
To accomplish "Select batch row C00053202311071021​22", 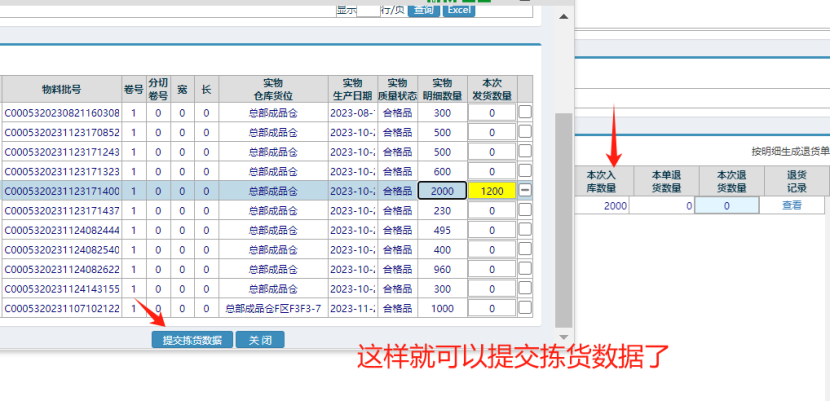I will (x=62, y=308).
